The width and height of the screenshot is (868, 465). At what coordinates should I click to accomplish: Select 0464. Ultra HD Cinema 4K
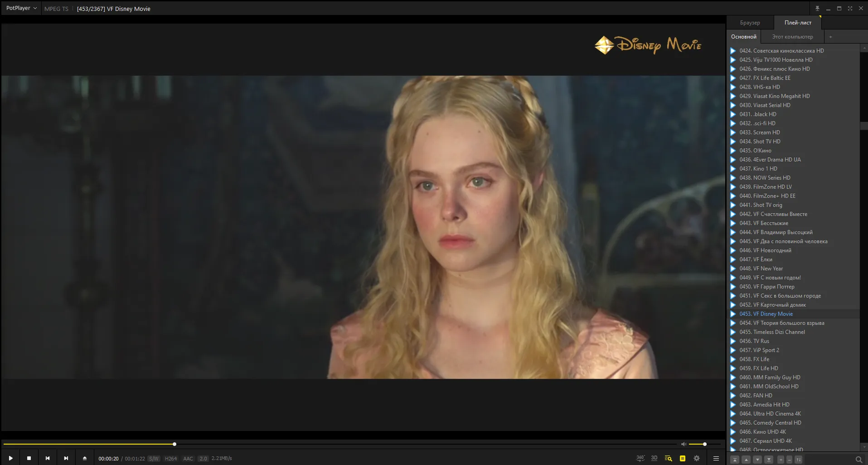794,414
